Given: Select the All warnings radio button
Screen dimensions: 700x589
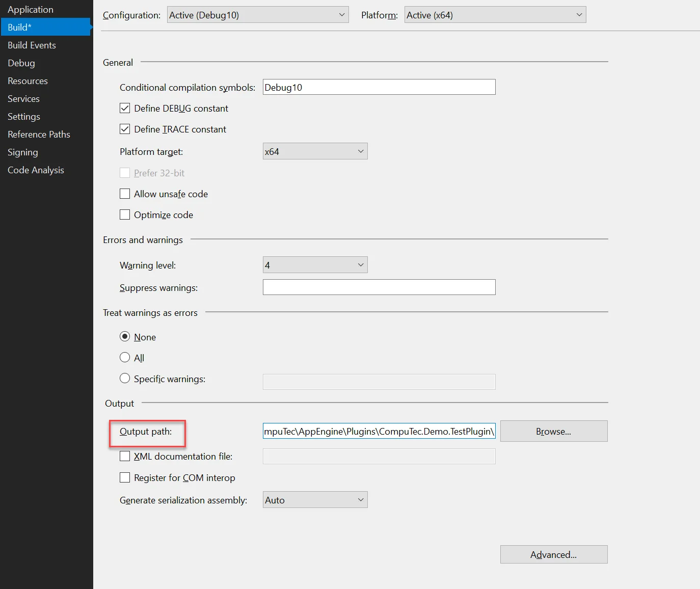Looking at the screenshot, I should (125, 358).
